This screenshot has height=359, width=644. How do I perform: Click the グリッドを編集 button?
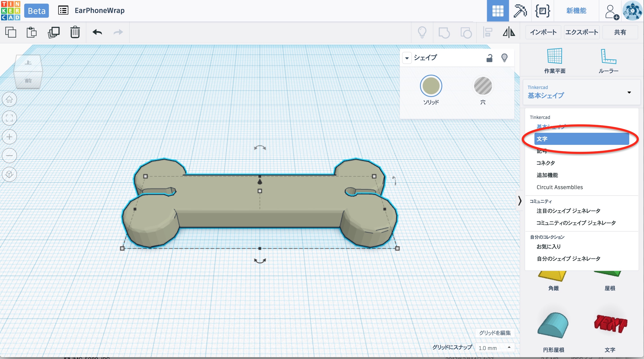point(494,333)
